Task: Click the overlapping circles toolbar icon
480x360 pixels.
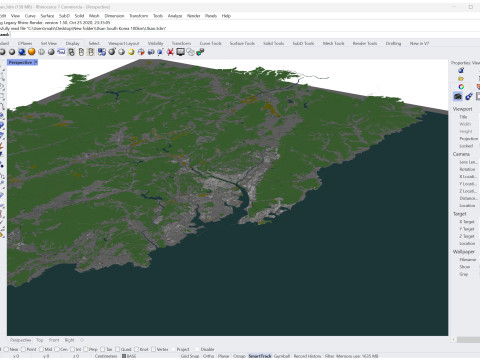Action: click(x=190, y=52)
